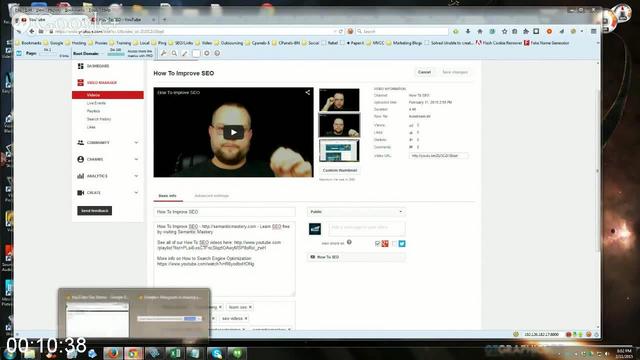The width and height of the screenshot is (640, 360).
Task: Open Live Events in the sidebar
Action: coord(96,103)
